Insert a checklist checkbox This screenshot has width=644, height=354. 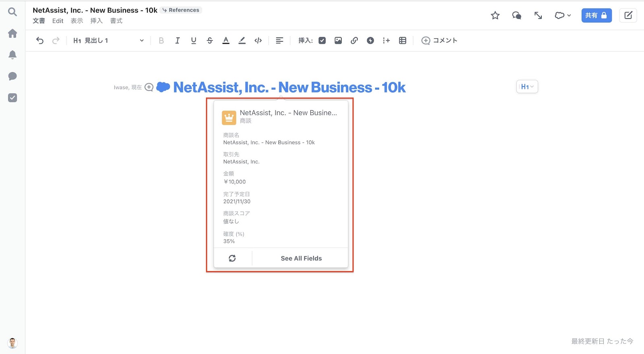pos(322,40)
